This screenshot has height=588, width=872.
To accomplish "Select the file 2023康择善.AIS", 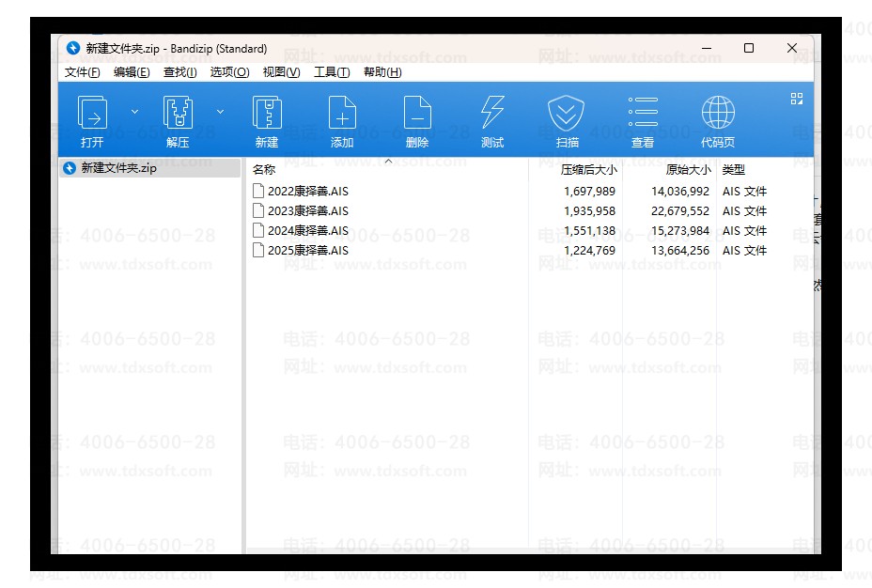I will point(307,211).
